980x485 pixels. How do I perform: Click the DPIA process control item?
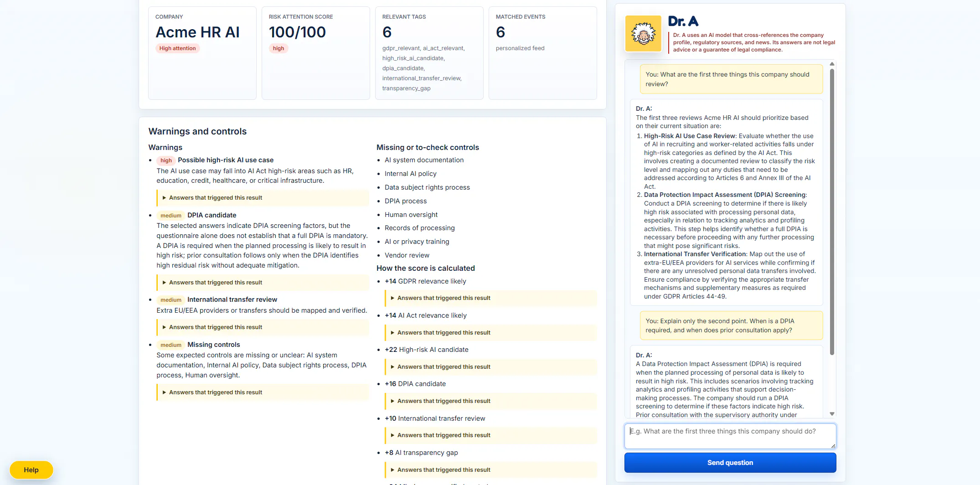406,201
